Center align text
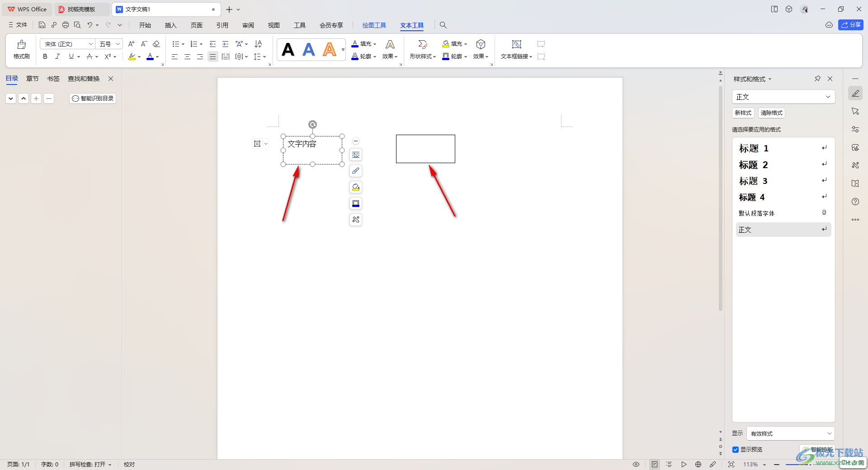The width and height of the screenshot is (868, 470). pyautogui.click(x=187, y=56)
